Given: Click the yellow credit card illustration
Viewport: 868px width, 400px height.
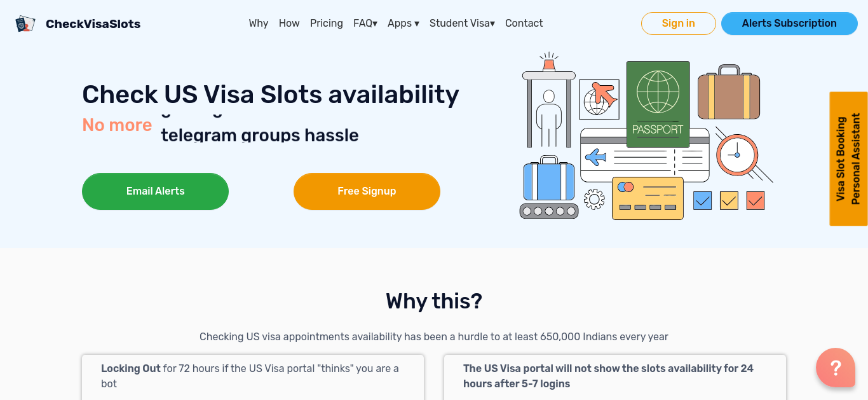Looking at the screenshot, I should coord(648,198).
